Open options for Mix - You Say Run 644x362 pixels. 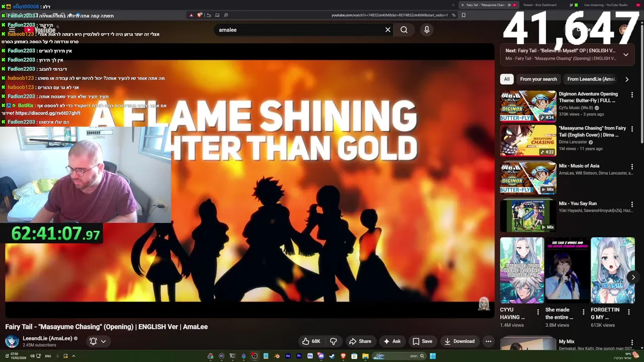pos(632,204)
